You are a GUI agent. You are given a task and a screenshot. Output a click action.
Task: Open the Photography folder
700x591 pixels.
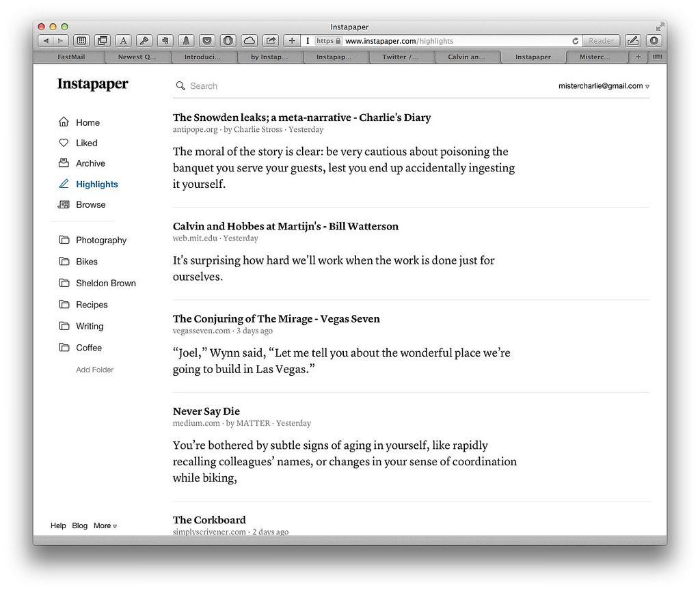tap(100, 240)
